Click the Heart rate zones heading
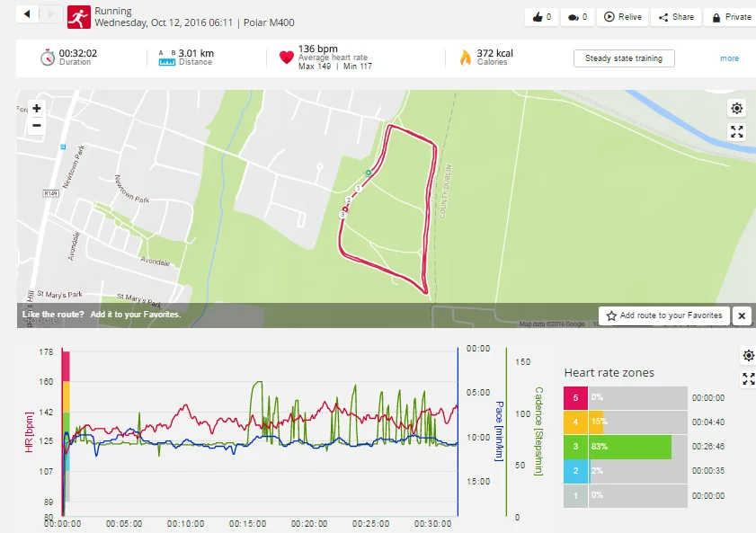The image size is (756, 533). (609, 372)
